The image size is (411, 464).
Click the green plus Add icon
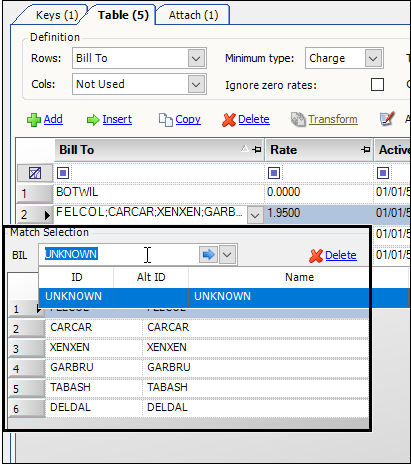point(34,120)
